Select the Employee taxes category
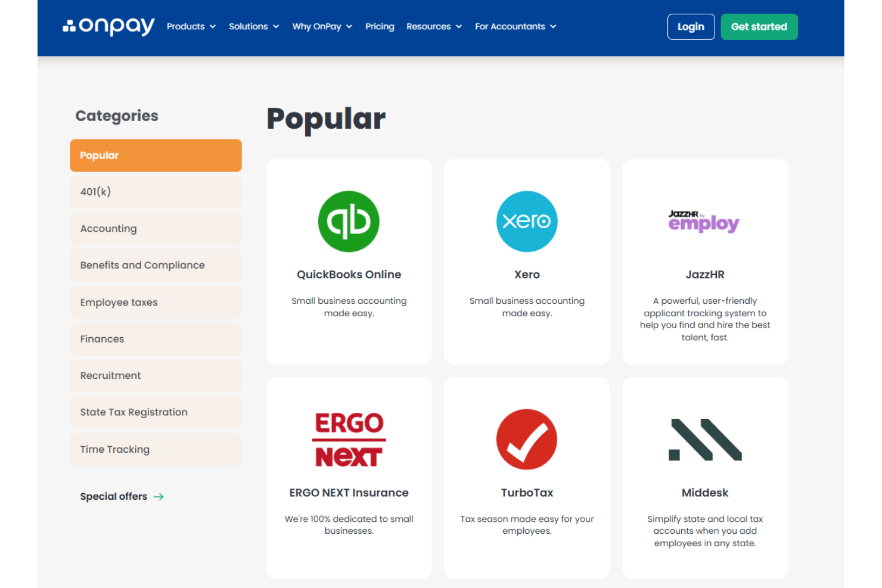882x588 pixels. 156,302
